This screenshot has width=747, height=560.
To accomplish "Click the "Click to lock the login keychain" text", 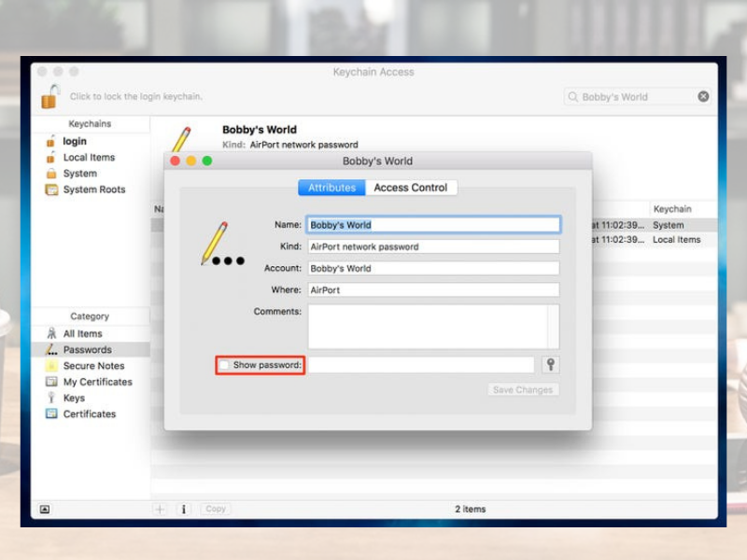I will pyautogui.click(x=135, y=97).
